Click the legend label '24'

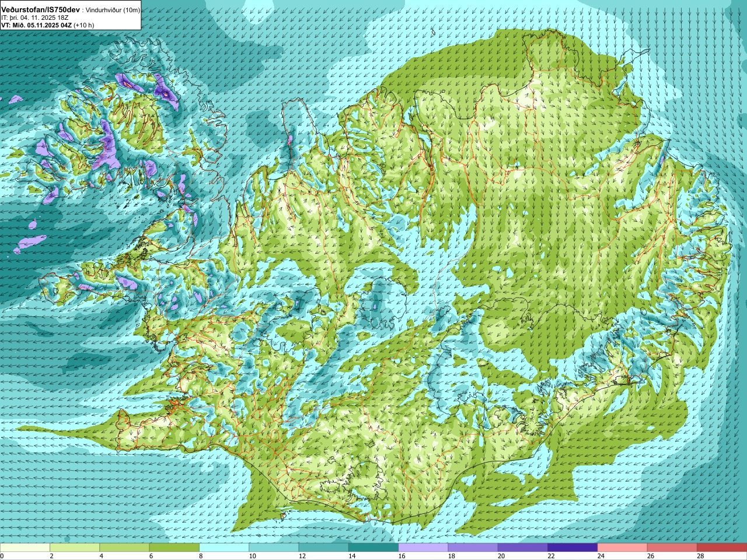(602, 556)
